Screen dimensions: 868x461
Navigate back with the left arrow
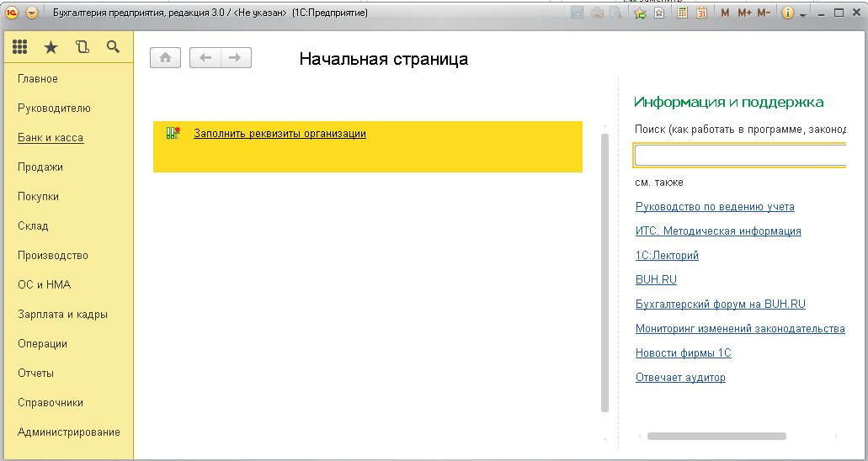click(x=205, y=57)
